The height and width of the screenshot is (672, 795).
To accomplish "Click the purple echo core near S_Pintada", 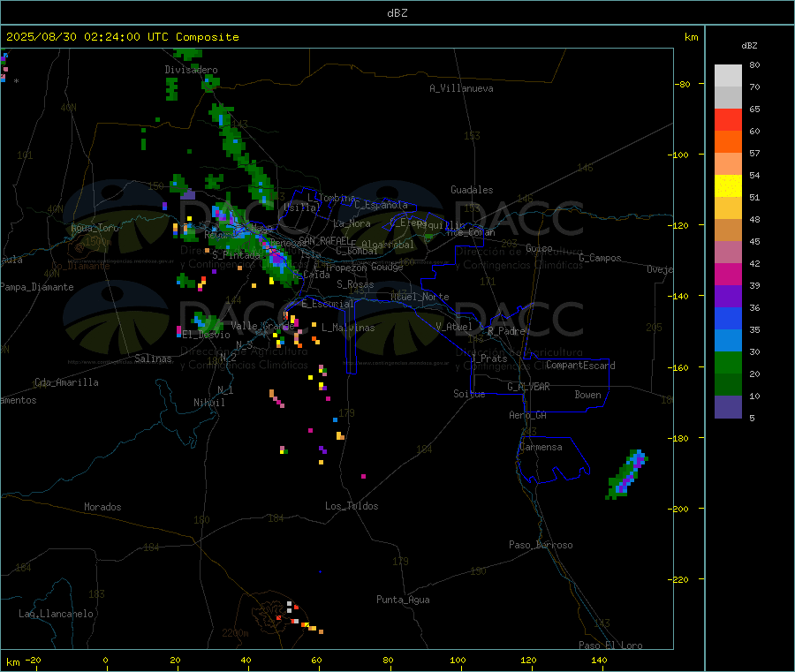I will click(277, 257).
